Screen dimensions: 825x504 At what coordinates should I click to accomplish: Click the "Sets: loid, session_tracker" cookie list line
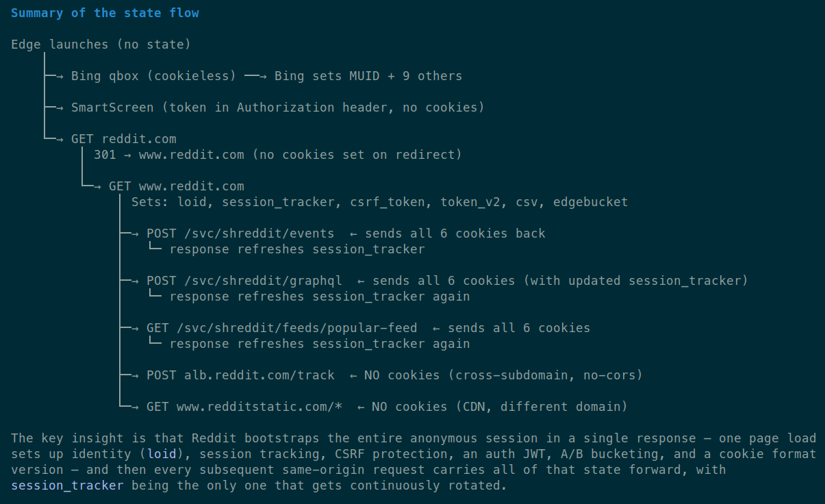click(379, 202)
